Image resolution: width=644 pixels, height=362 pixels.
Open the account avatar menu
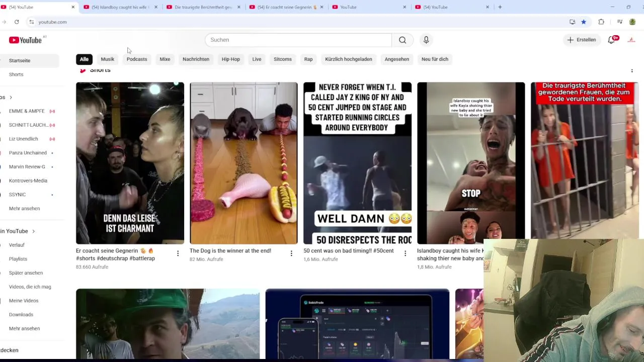coord(631,40)
